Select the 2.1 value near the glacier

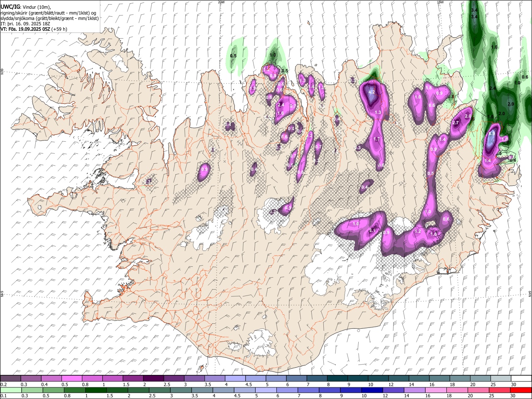click(372, 231)
